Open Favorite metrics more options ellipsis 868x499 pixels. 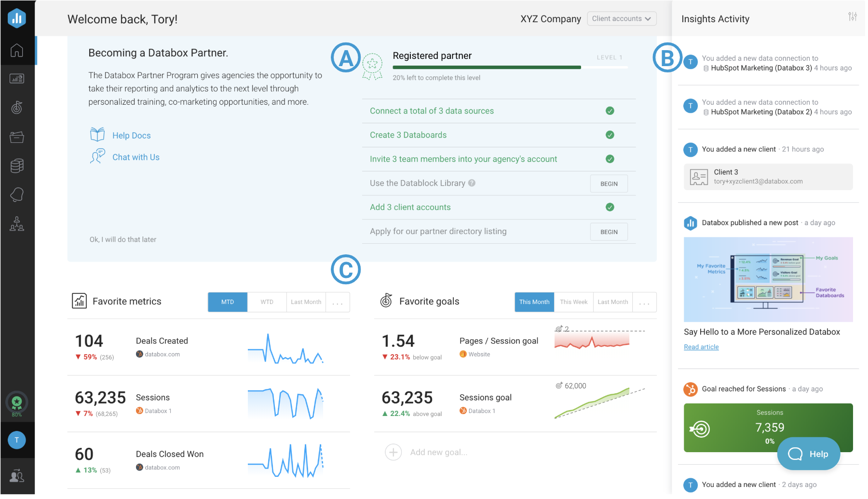(338, 302)
